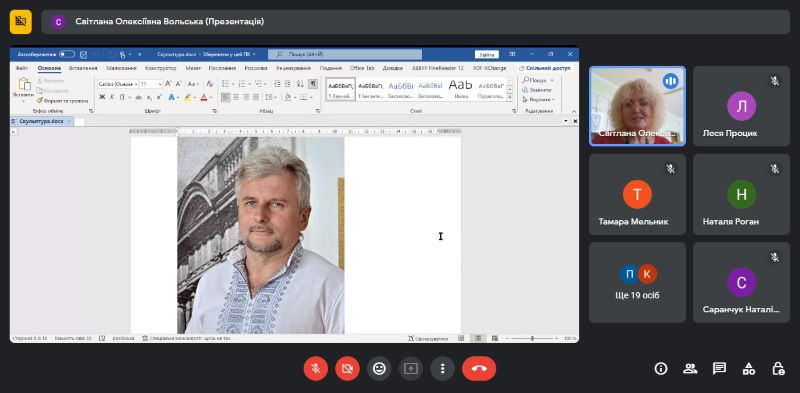Click change case Aa dropdown
Image resolution: width=800 pixels, height=393 pixels.
pos(192,84)
